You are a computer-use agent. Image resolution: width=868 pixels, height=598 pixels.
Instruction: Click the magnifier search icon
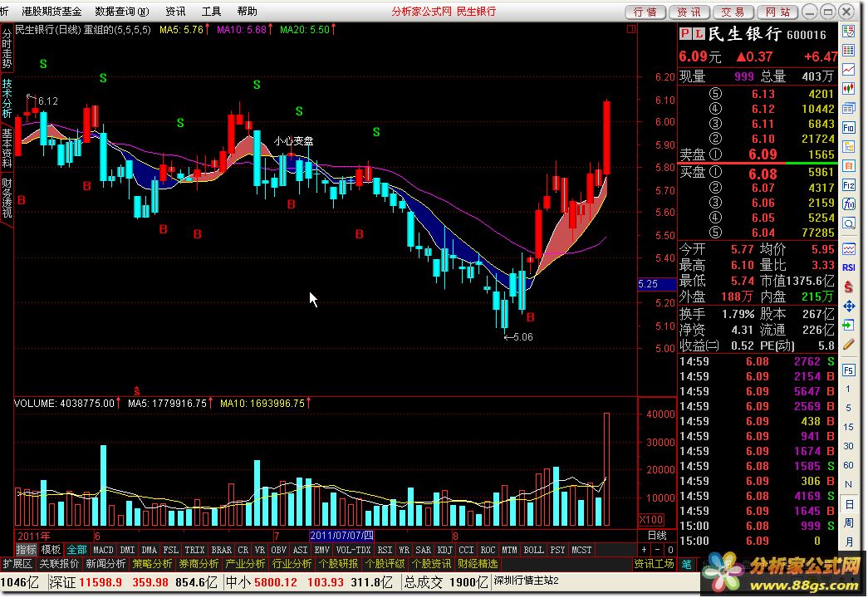click(849, 223)
